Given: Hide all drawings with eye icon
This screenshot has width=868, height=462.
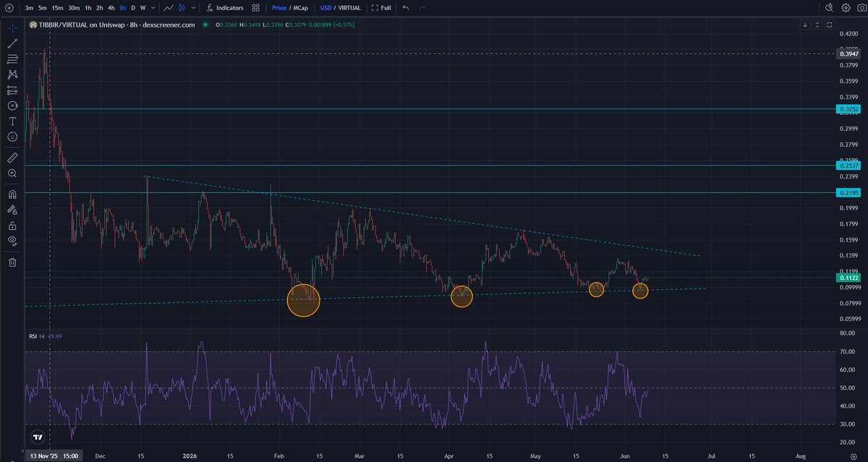Looking at the screenshot, I should click(x=12, y=241).
